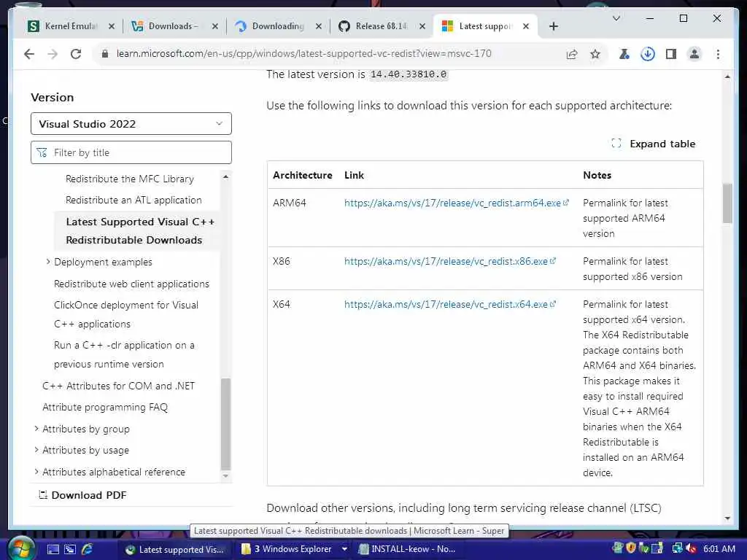This screenshot has height=560, width=747.
Task: Open the extensions flask icon in toolbar
Action: pyautogui.click(x=624, y=54)
